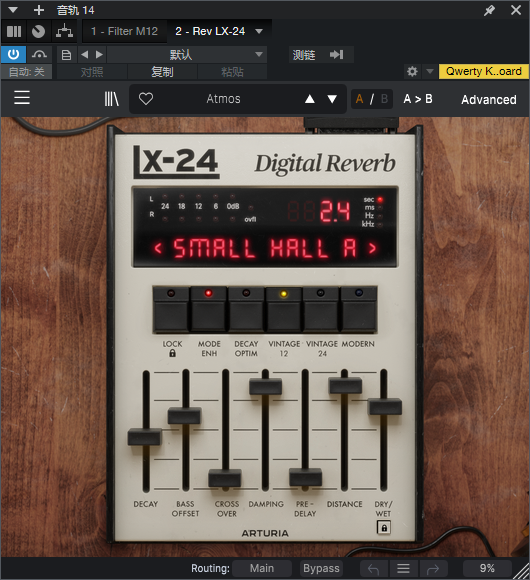Open the Arturia hamburger main menu
This screenshot has height=580, width=530.
point(22,98)
